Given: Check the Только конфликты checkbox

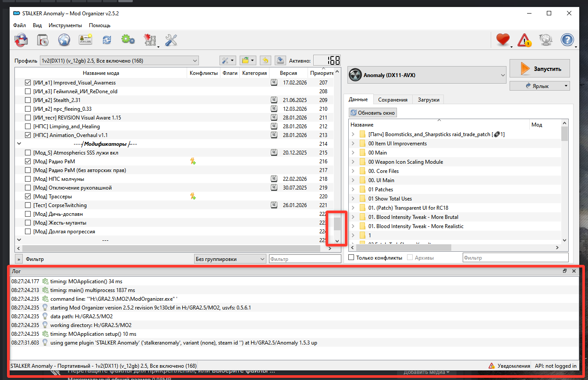Looking at the screenshot, I should pyautogui.click(x=351, y=258).
